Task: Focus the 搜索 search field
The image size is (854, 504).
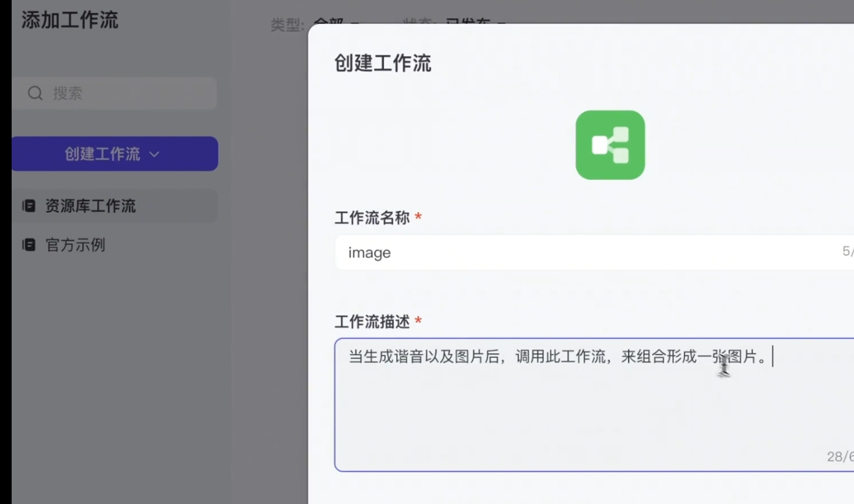Action: (123, 93)
